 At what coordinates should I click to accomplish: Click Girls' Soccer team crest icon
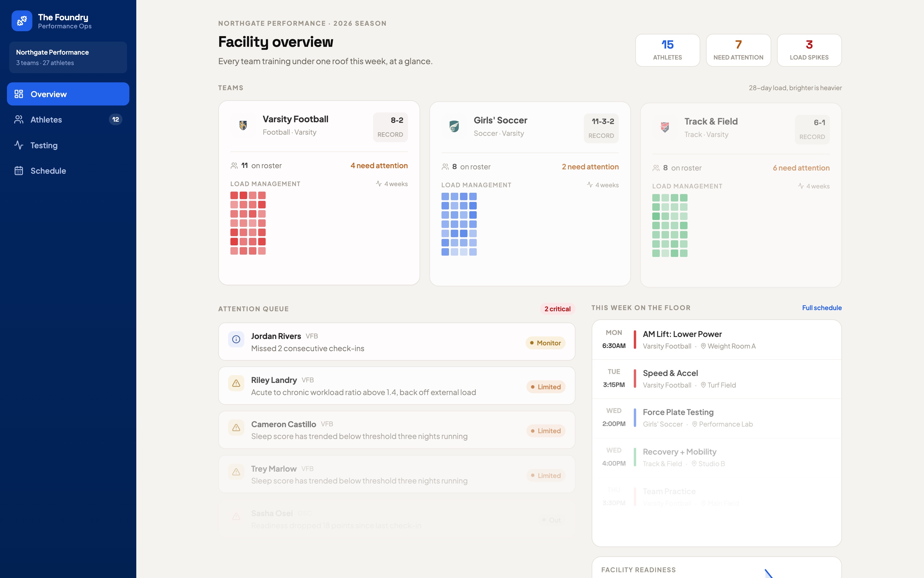click(x=454, y=127)
